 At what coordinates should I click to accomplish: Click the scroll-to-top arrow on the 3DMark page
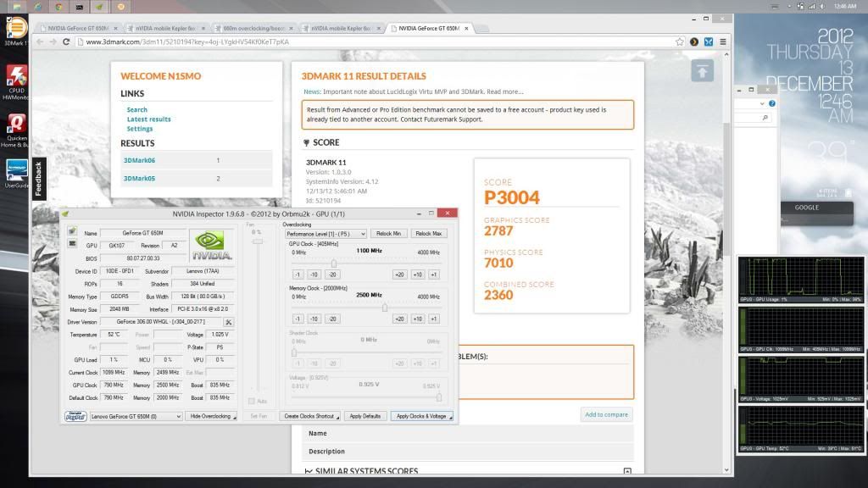(702, 71)
